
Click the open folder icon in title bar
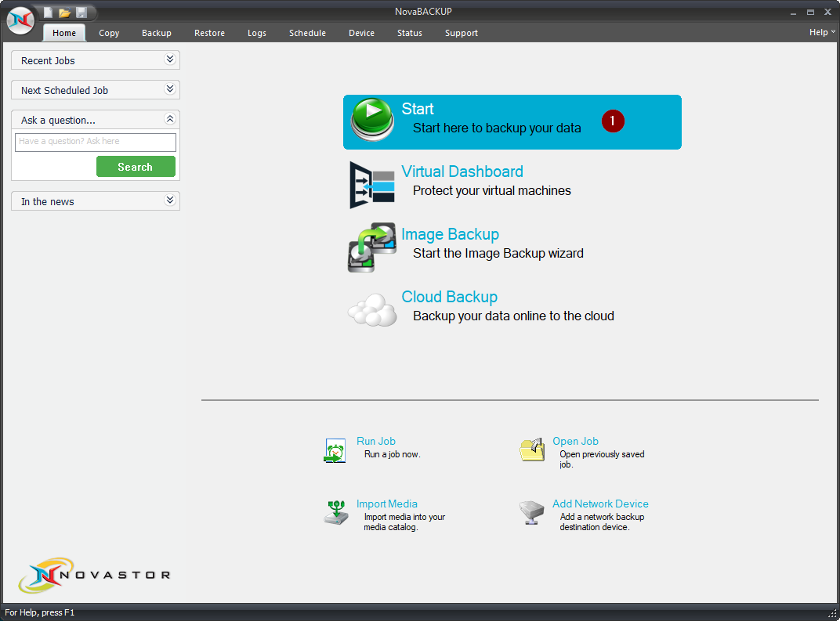65,13
